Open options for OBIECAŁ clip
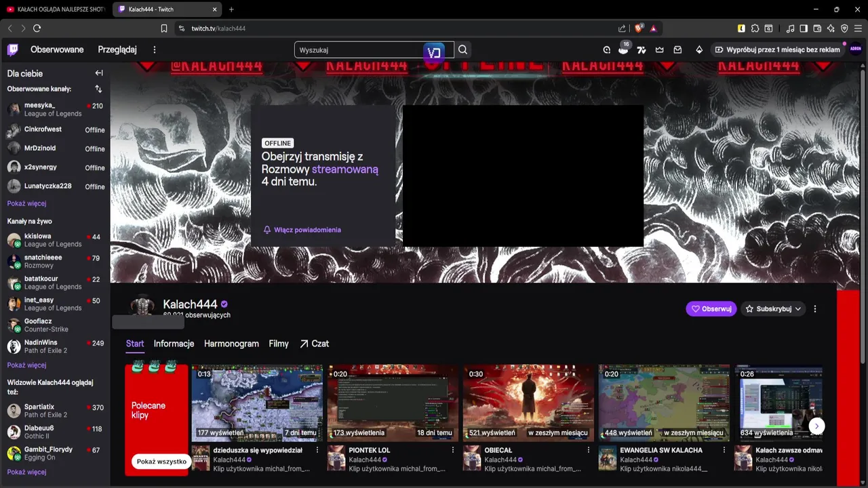The width and height of the screenshot is (868, 488). point(589,450)
